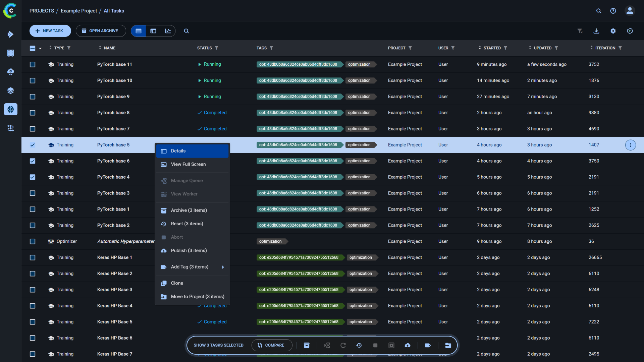Image resolution: width=644 pixels, height=362 pixels.
Task: Open the STARTED column filter
Action: click(x=505, y=48)
